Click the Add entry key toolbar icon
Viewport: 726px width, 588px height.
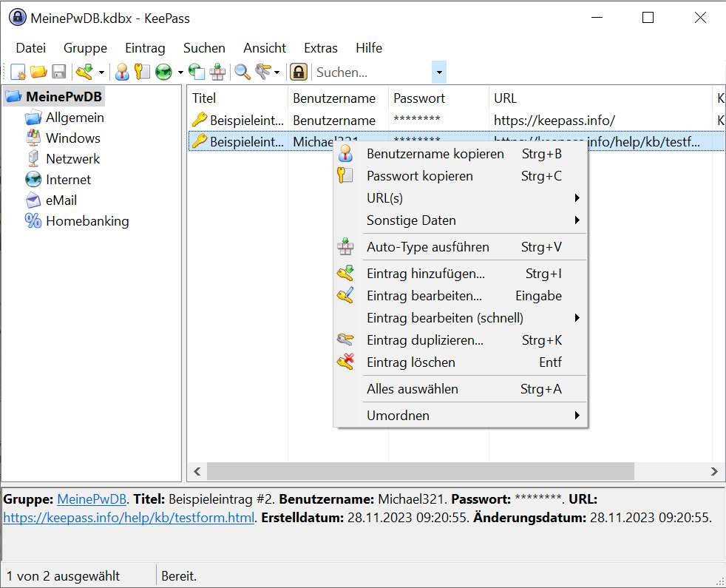[85, 72]
